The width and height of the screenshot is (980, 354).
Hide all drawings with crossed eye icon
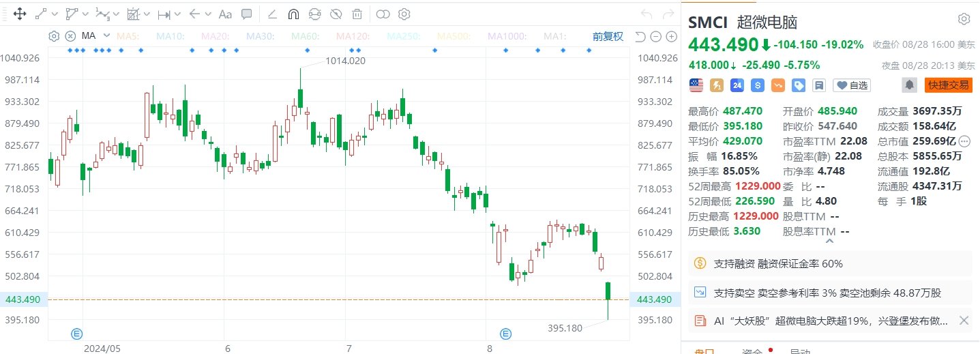click(x=336, y=14)
